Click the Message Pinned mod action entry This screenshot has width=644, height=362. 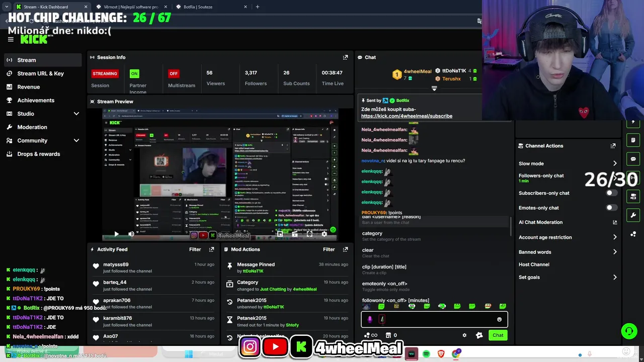point(287,267)
